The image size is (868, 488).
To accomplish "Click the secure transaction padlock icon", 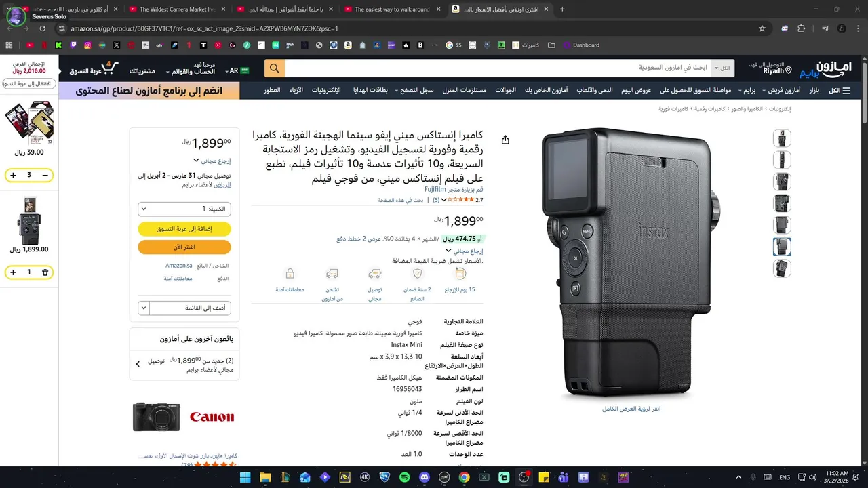I will coord(290,274).
